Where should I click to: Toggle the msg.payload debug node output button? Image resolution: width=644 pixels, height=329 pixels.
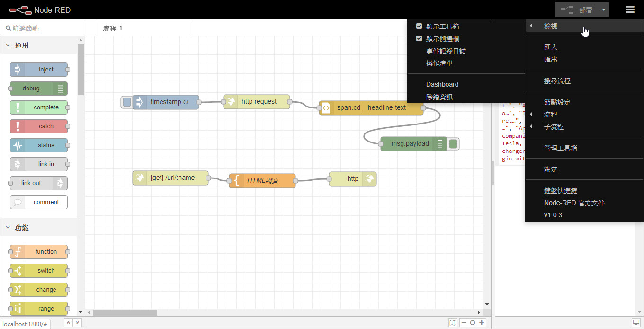pyautogui.click(x=452, y=143)
